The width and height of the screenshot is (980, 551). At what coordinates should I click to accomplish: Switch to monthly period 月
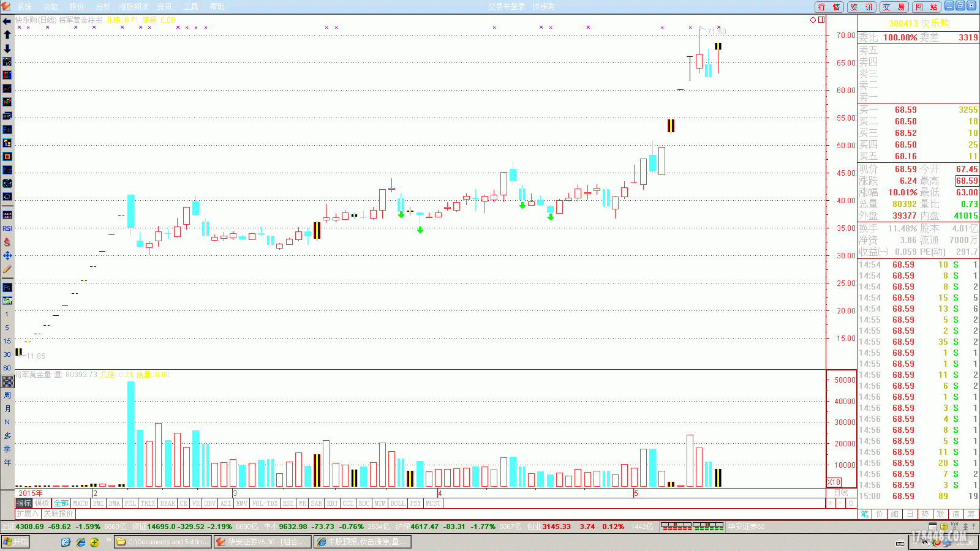point(7,408)
